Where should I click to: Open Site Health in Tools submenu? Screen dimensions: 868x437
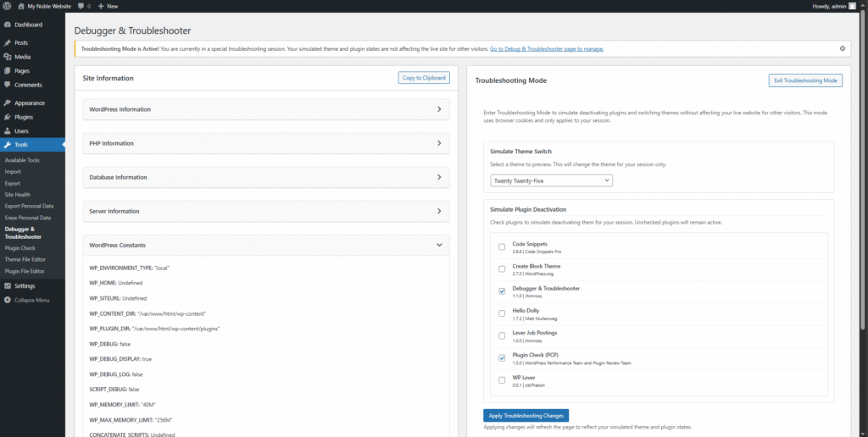[18, 194]
